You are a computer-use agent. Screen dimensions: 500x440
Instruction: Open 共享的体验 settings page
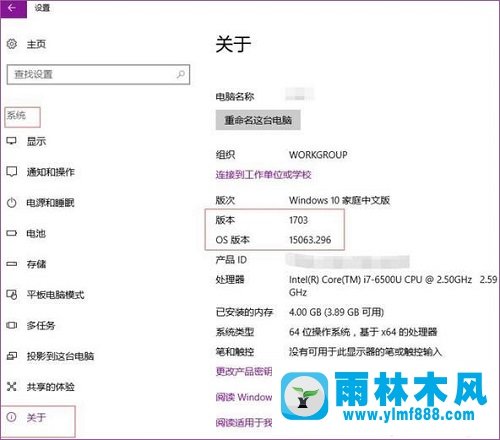coord(51,387)
